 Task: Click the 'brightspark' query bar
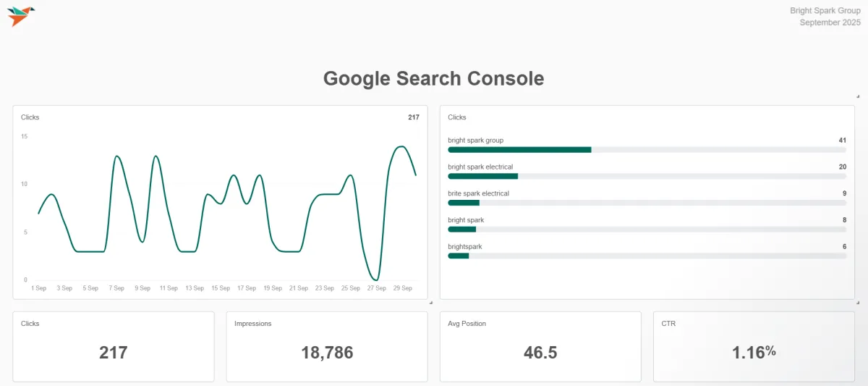point(647,256)
